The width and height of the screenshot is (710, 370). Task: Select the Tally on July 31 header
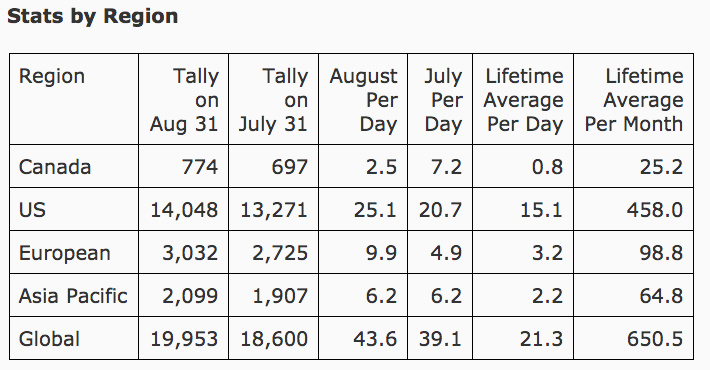[273, 100]
